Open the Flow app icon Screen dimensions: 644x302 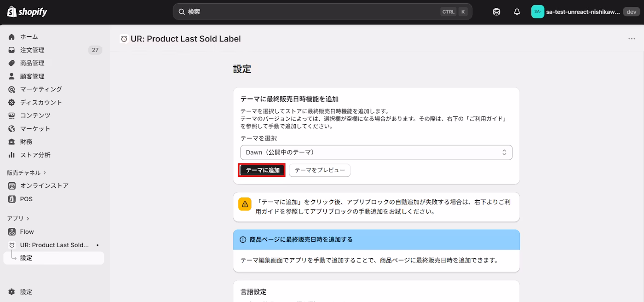click(x=11, y=232)
